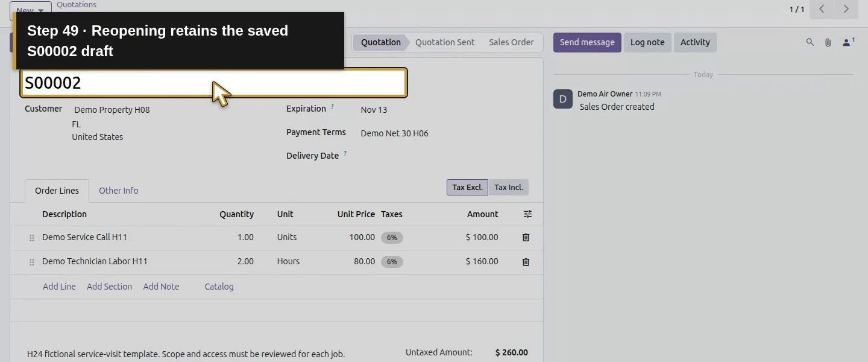Screen dimensions: 868x362
Task: Click order number S00002 field
Action: pyautogui.click(x=214, y=83)
